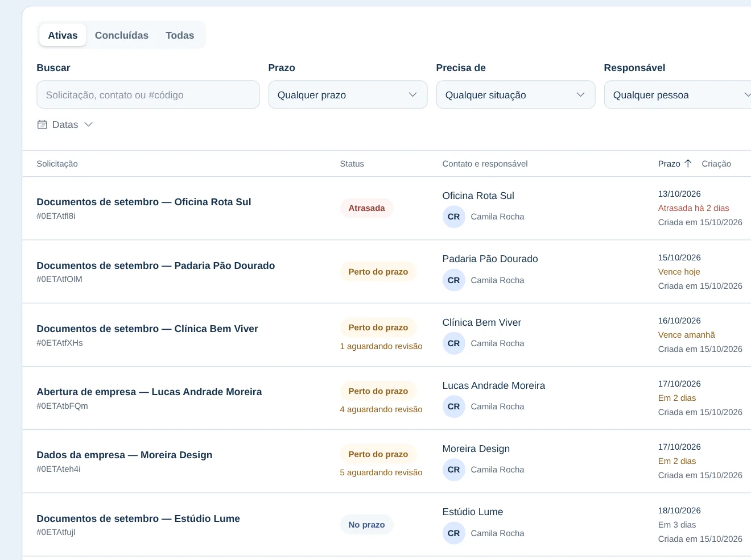Click the code #0ETAtfl8i
This screenshot has width=751, height=560.
(56, 216)
